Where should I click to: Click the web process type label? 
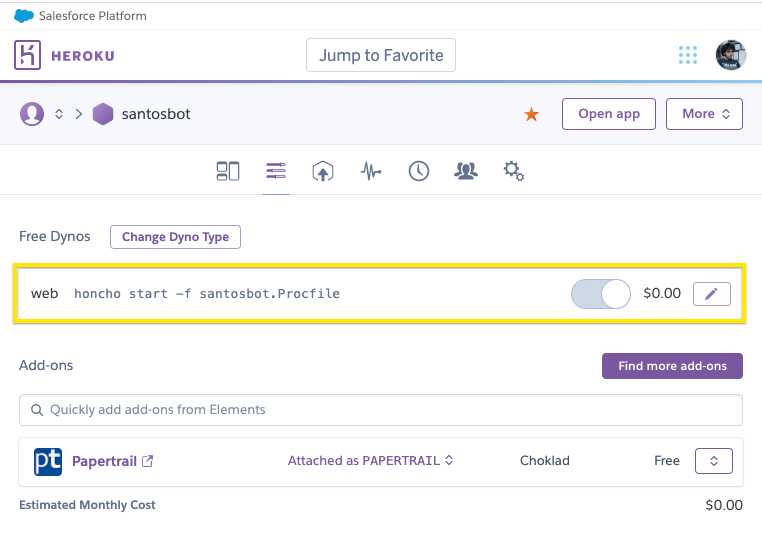point(44,294)
